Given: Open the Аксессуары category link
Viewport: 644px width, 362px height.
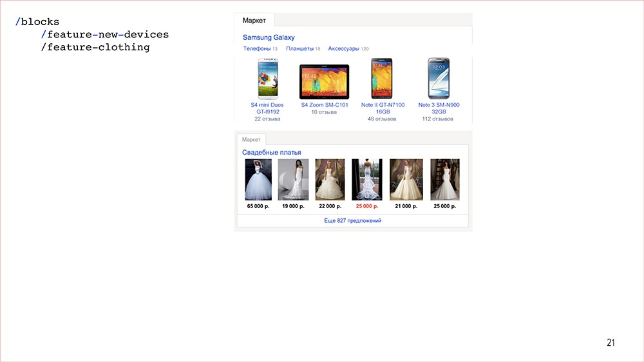Looking at the screenshot, I should [x=343, y=48].
